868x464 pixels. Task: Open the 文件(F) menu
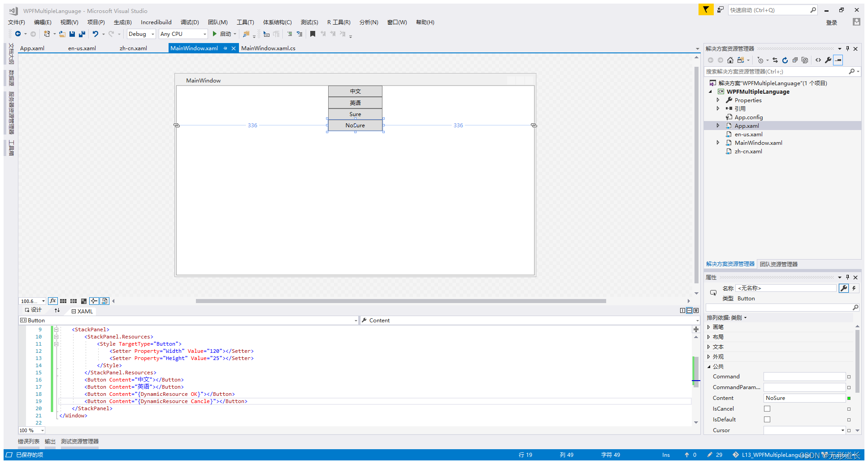17,22
